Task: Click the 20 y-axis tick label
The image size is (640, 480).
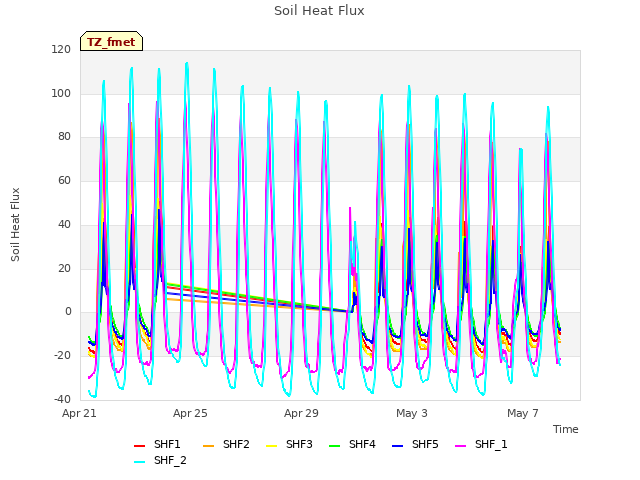Action: tap(64, 269)
